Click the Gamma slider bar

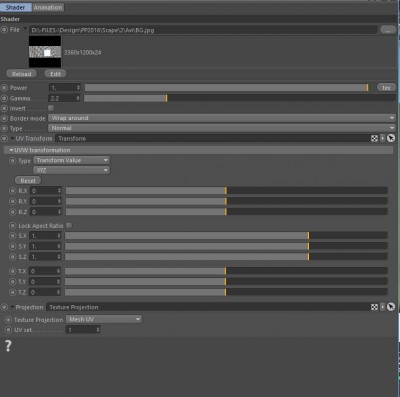[x=239, y=98]
